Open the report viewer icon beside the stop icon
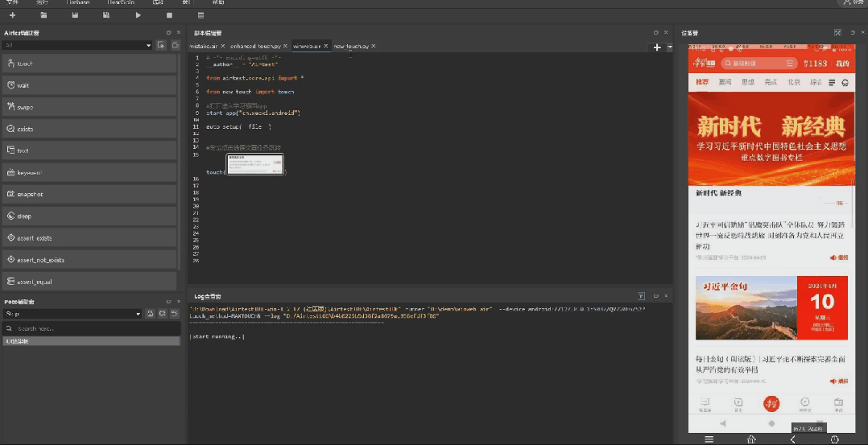868x445 pixels. [201, 15]
